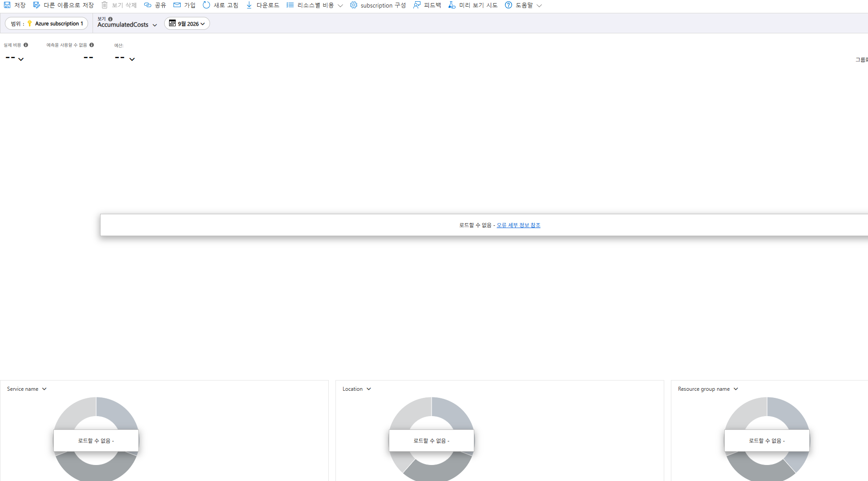
Task: Click the 공유 share link icon
Action: click(148, 5)
